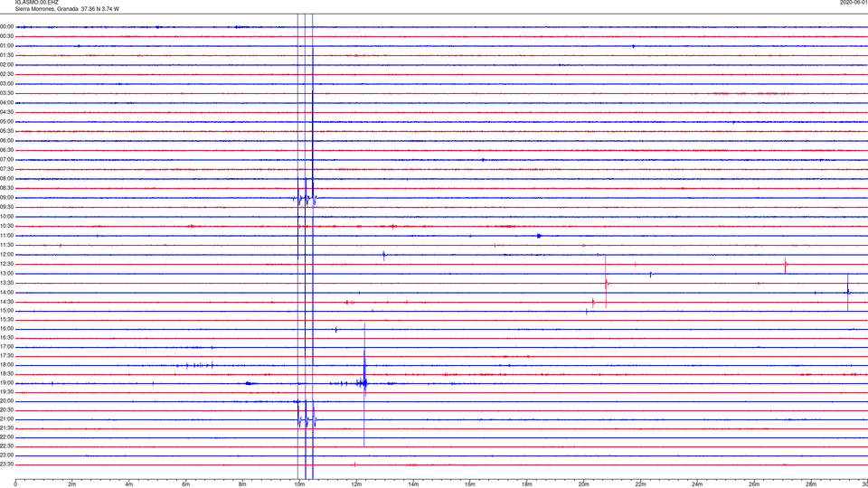868x488 pixels.
Task: Pick the 17:00 trace label
Action: [x=6, y=347]
